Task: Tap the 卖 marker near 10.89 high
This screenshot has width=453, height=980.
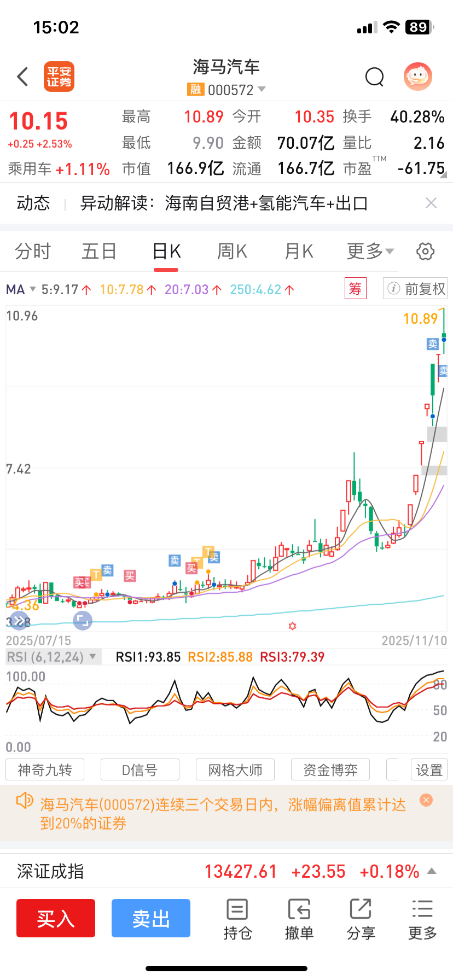Action: coord(433,344)
